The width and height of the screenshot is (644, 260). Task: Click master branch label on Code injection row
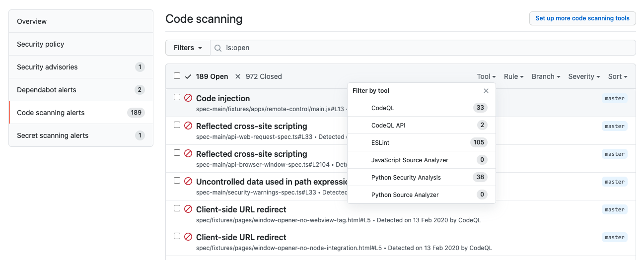[x=615, y=98]
